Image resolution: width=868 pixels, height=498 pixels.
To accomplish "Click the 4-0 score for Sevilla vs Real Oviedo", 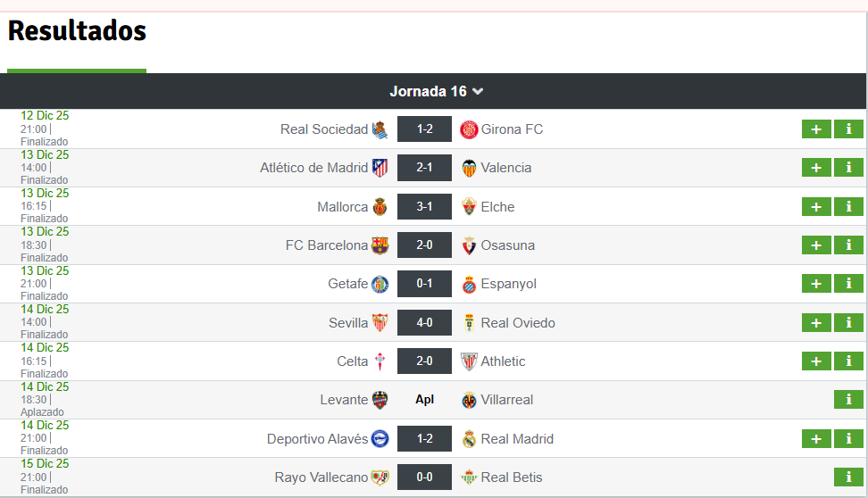I will point(424,322).
